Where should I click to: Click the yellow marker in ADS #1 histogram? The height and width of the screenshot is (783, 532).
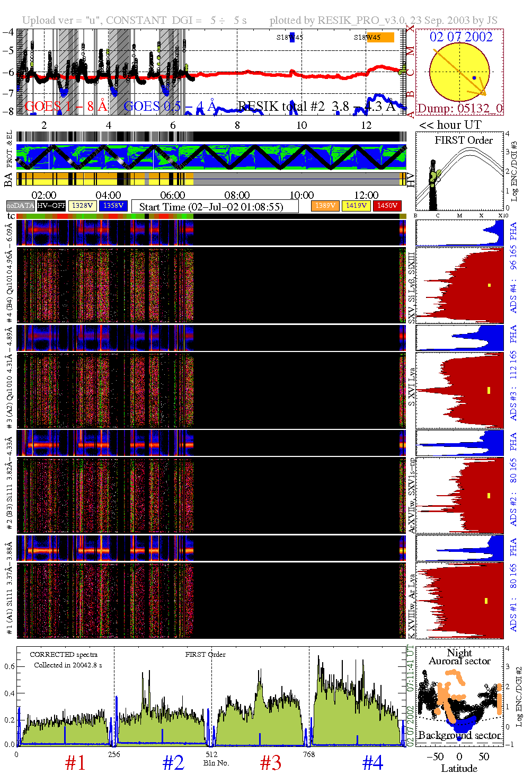[x=486, y=601]
